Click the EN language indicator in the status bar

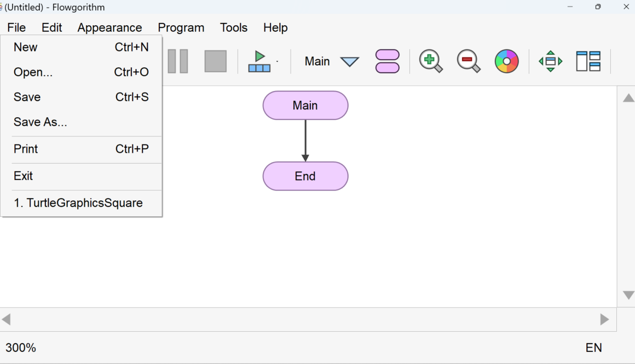594,347
